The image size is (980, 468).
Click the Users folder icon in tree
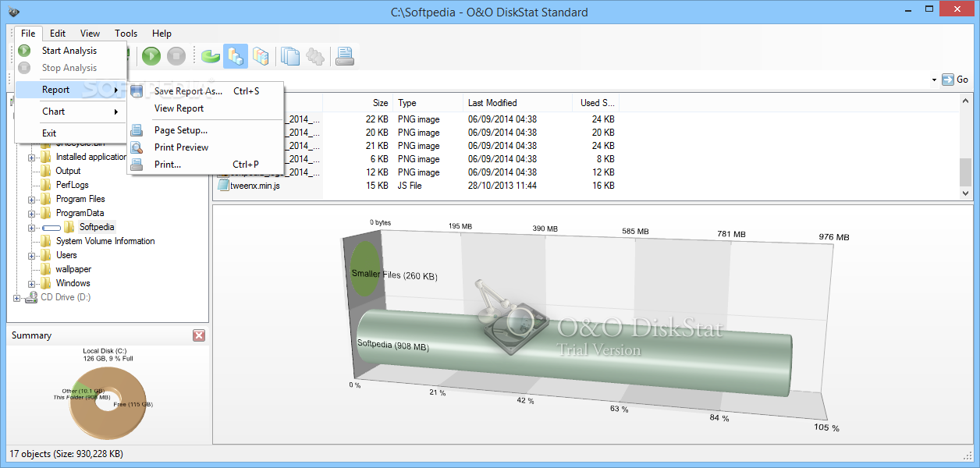(46, 255)
